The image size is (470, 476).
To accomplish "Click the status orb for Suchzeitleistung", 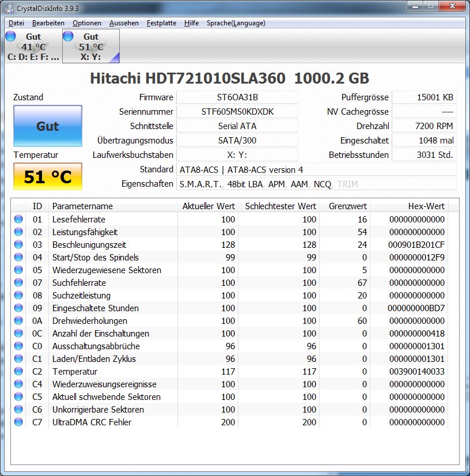I will click(18, 296).
